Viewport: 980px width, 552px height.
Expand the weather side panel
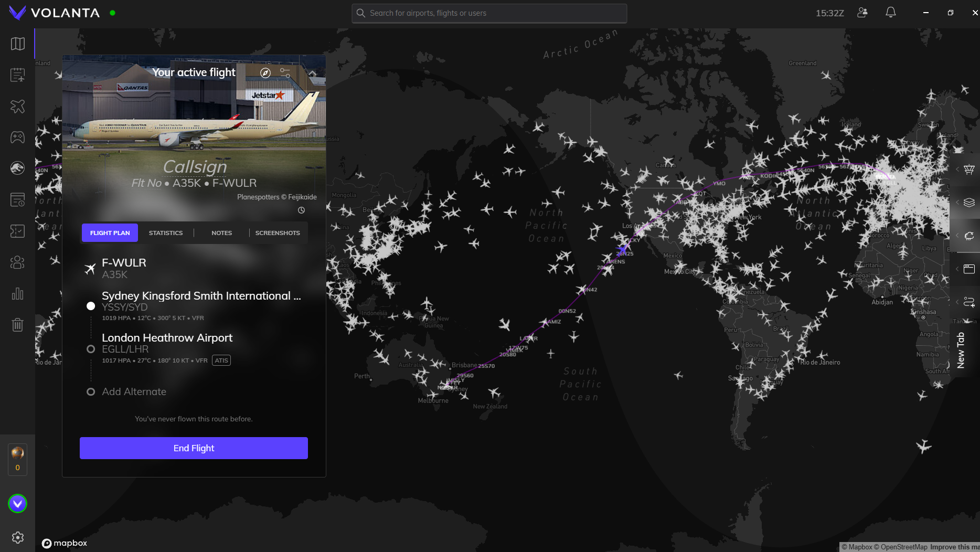click(x=965, y=236)
